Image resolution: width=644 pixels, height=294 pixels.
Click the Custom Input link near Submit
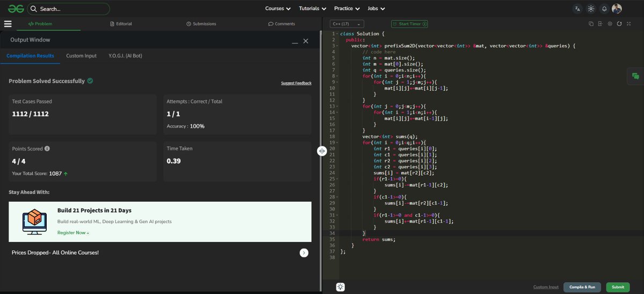coord(546,287)
